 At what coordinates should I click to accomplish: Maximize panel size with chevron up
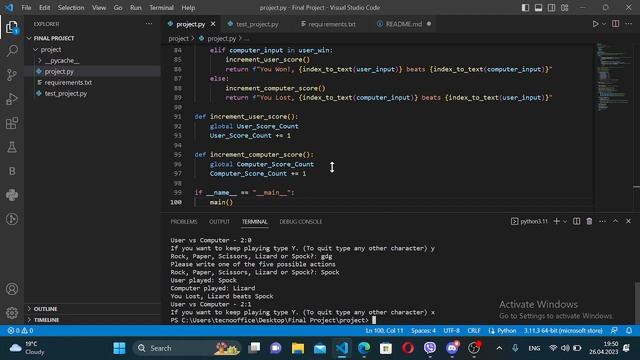[615, 221]
